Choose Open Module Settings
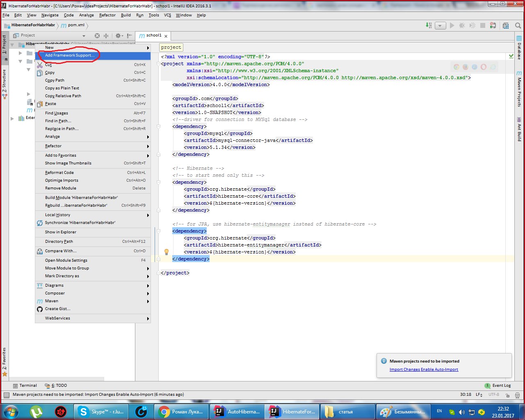Screen dimensions: 525x420 click(93, 260)
